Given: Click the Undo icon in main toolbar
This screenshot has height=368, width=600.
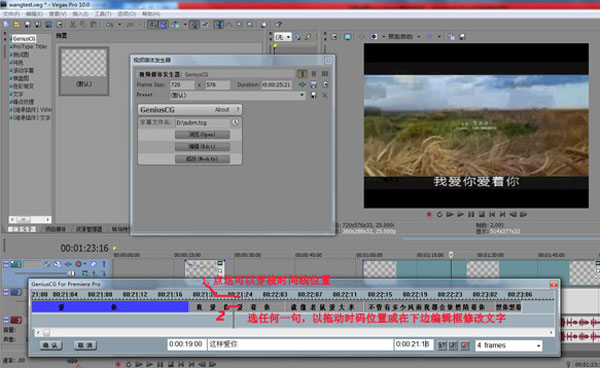Looking at the screenshot, I should pyautogui.click(x=109, y=24).
